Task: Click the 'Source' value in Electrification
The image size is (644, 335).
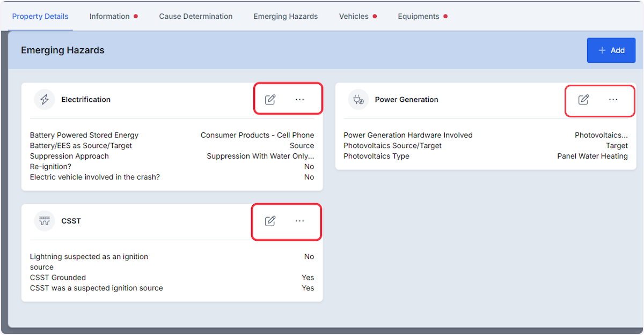Action: point(302,146)
